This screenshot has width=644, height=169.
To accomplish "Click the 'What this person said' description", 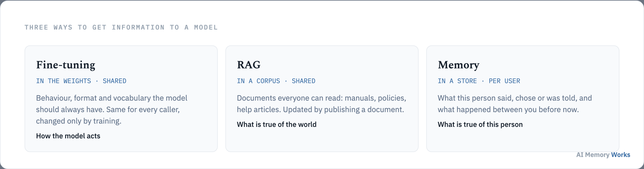I will point(515,104).
